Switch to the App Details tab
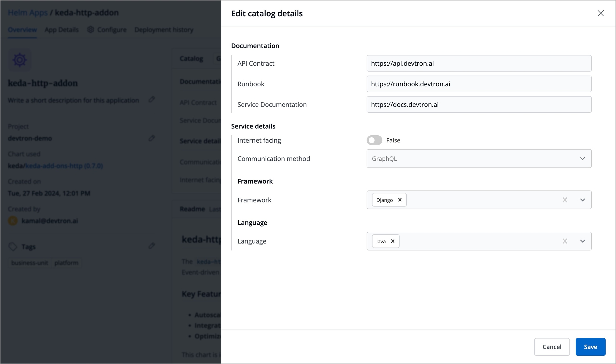616x364 pixels. (x=61, y=30)
